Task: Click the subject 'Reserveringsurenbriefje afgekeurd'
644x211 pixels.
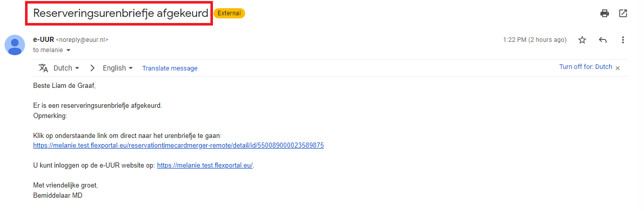Action: tap(121, 13)
